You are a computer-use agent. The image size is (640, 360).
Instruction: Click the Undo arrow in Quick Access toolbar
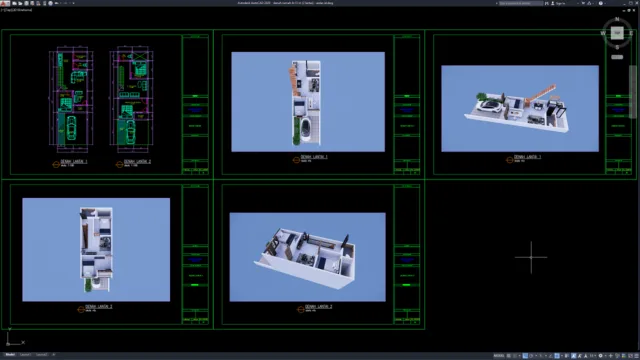click(x=56, y=3)
